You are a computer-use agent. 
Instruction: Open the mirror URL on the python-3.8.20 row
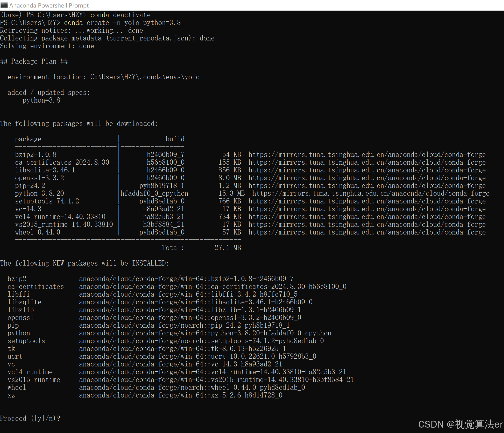pos(371,193)
